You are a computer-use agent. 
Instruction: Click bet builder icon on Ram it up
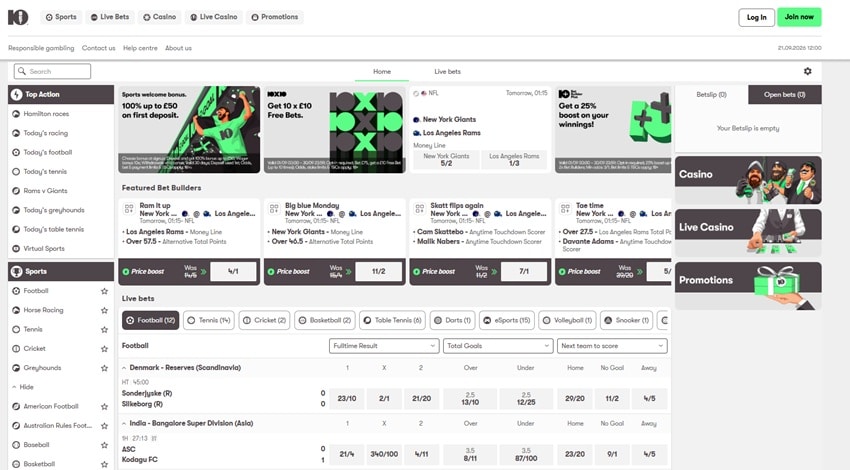[129, 208]
